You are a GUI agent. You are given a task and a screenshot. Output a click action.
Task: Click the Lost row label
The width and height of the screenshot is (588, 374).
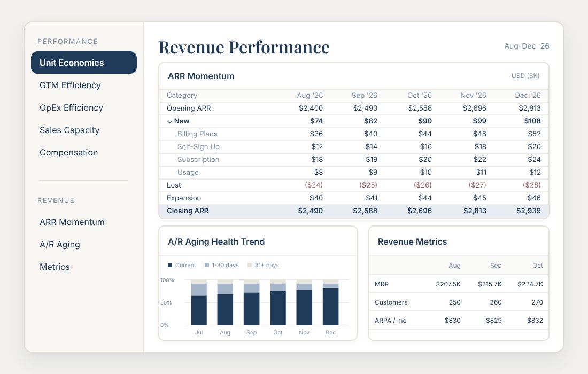[x=174, y=185]
